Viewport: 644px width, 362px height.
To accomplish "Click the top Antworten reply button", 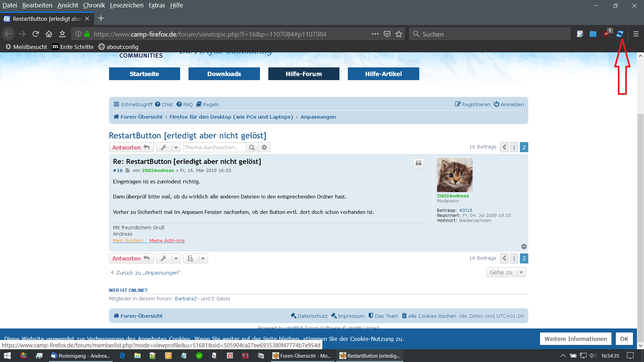I will click(131, 147).
